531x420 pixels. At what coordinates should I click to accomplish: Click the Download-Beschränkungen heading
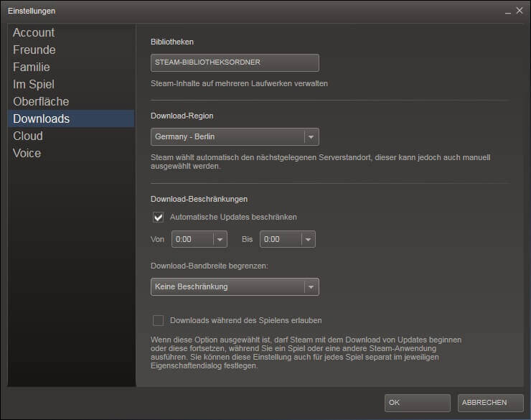click(x=199, y=199)
